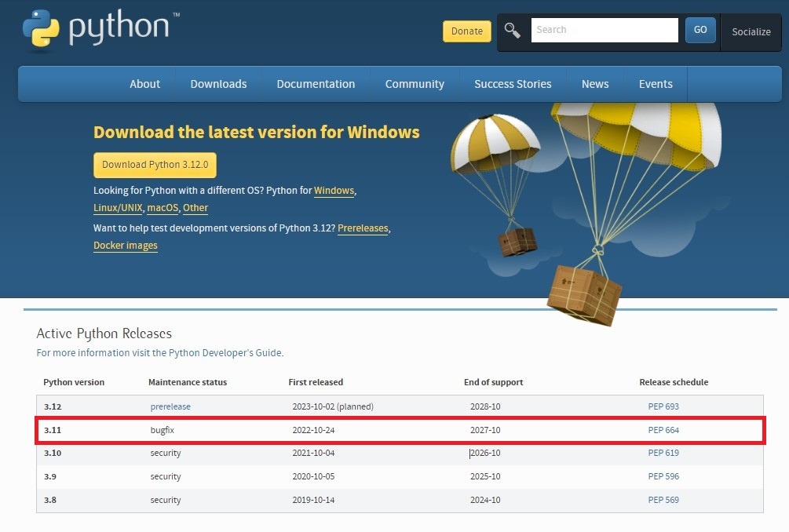Open the Community menu item
The height and width of the screenshot is (532, 789).
point(415,84)
